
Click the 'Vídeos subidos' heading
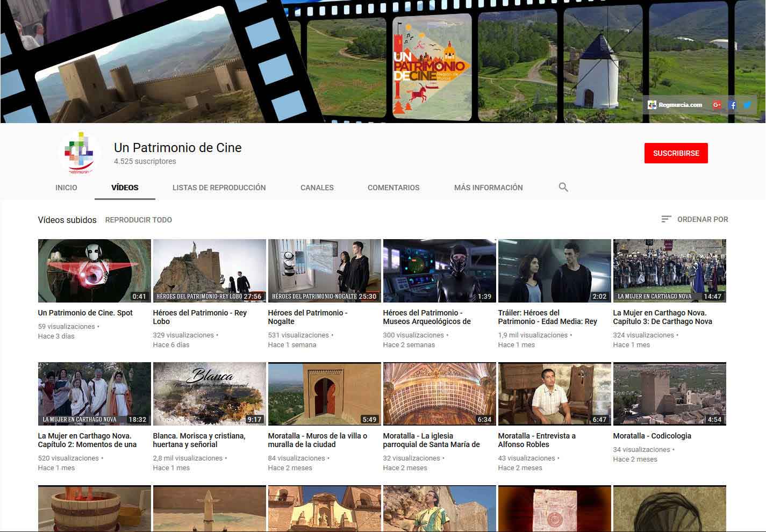point(67,220)
